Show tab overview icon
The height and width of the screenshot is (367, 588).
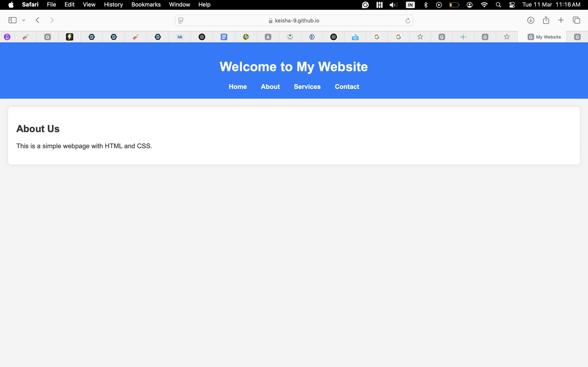[576, 20]
